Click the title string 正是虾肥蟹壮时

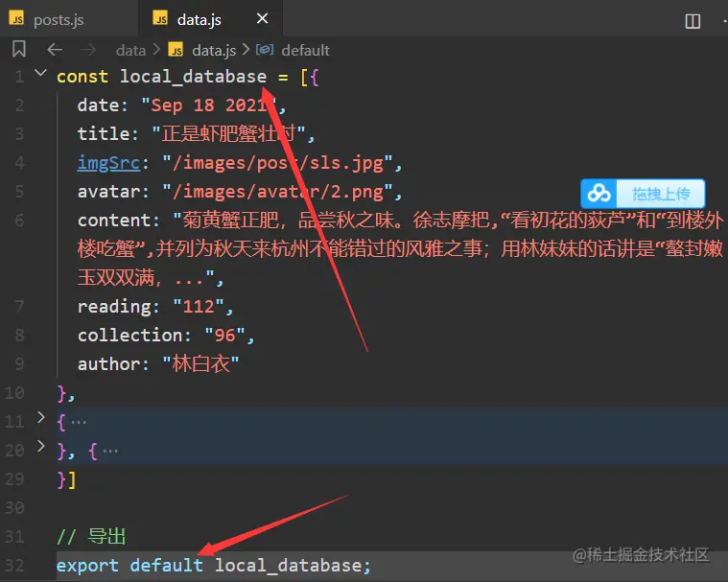229,134
